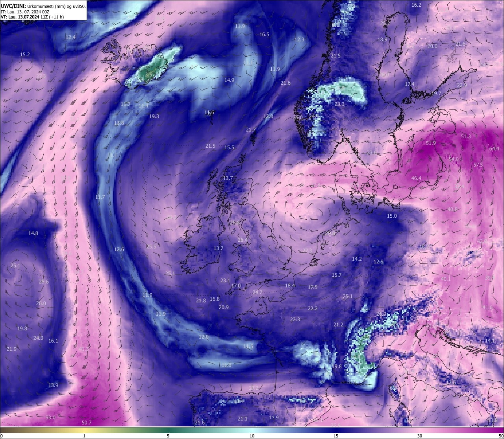Click the 20.0 value on the map
This screenshot has height=439, width=504.
(432, 46)
